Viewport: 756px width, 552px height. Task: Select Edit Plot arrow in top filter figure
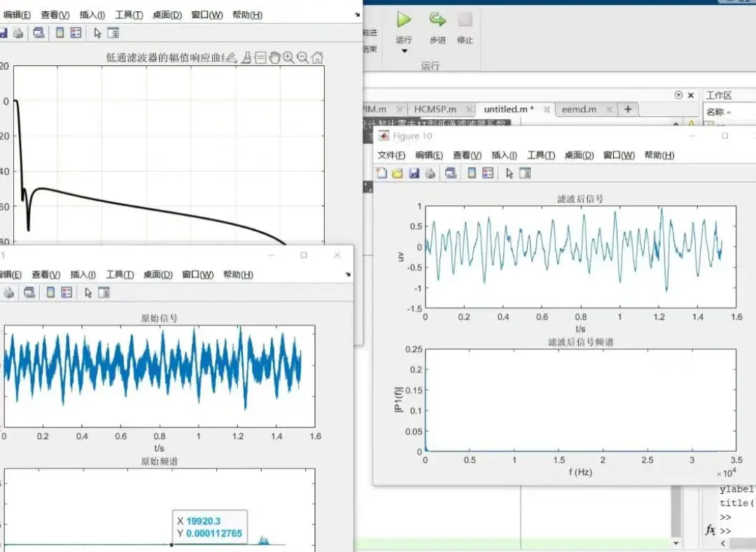[x=97, y=34]
